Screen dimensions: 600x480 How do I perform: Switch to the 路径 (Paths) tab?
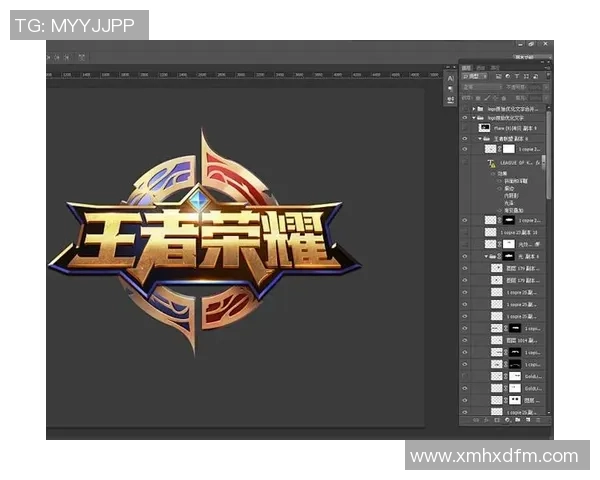coord(495,68)
